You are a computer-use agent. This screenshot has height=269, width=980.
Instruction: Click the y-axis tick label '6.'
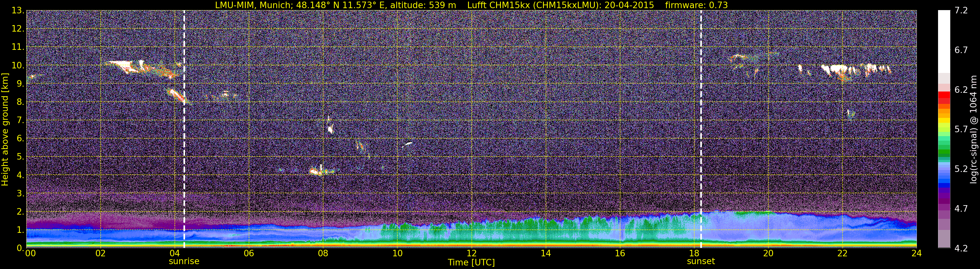[x=20, y=138]
